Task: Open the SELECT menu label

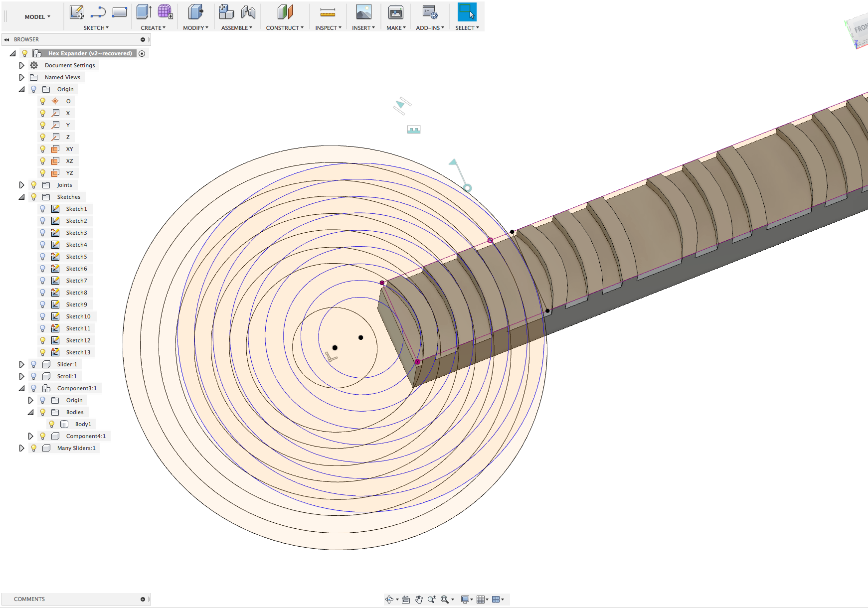Action: 467,28
